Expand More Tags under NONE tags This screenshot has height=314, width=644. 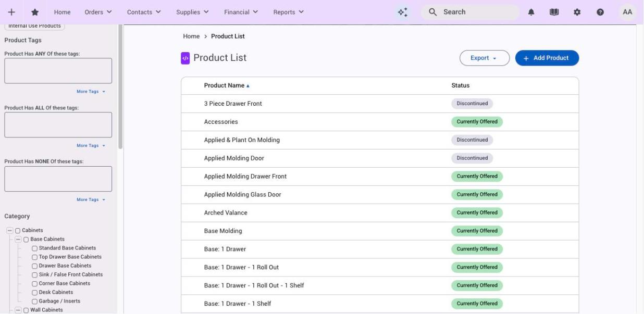pyautogui.click(x=91, y=200)
